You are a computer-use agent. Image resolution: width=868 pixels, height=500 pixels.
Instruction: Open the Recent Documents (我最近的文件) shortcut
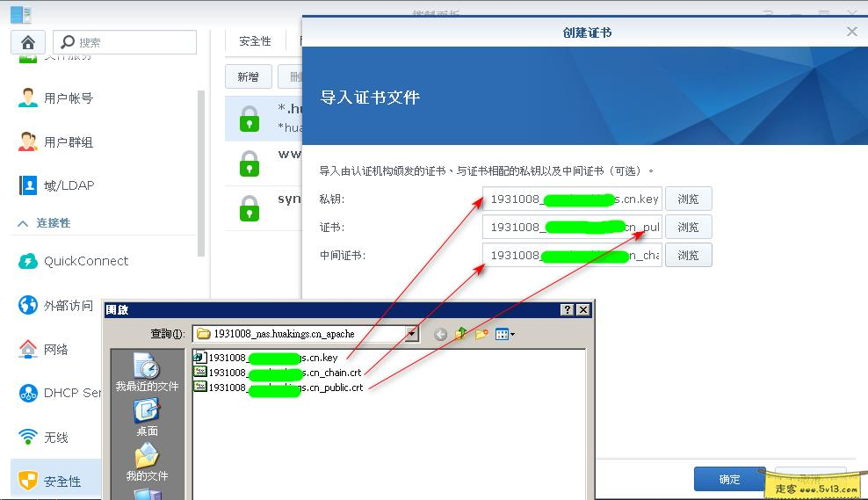tap(147, 371)
